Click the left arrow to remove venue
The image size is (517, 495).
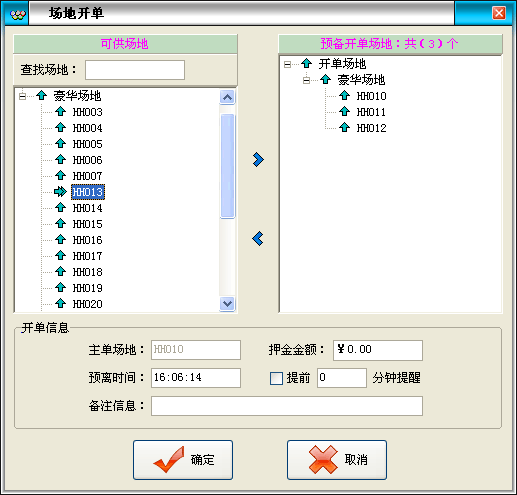[x=258, y=239]
